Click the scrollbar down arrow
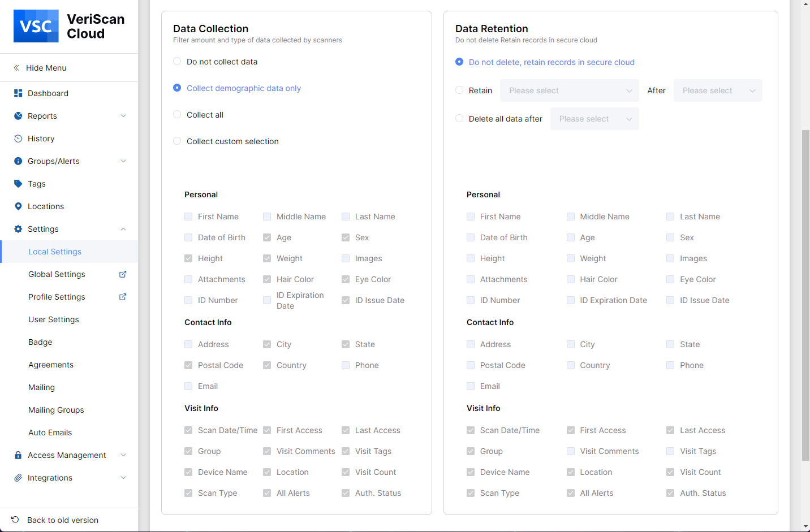The width and height of the screenshot is (810, 532). click(x=805, y=527)
